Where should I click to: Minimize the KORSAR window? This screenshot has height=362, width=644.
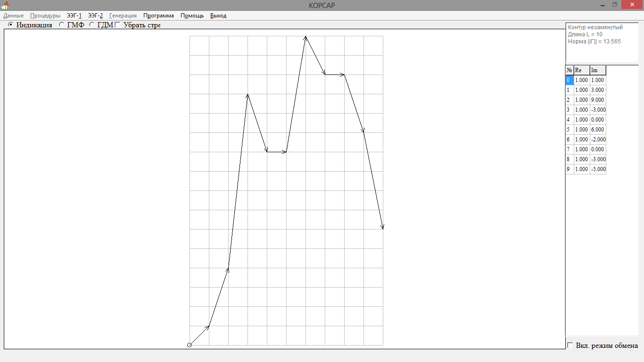pyautogui.click(x=603, y=5)
